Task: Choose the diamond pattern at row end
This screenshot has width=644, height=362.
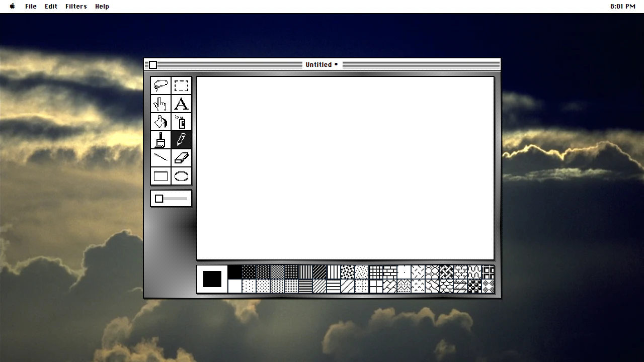Action: 489,286
